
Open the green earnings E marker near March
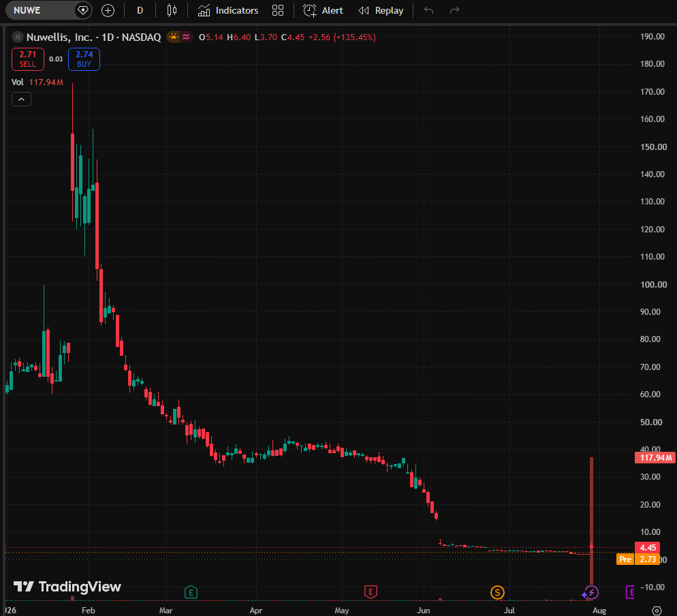tap(191, 592)
